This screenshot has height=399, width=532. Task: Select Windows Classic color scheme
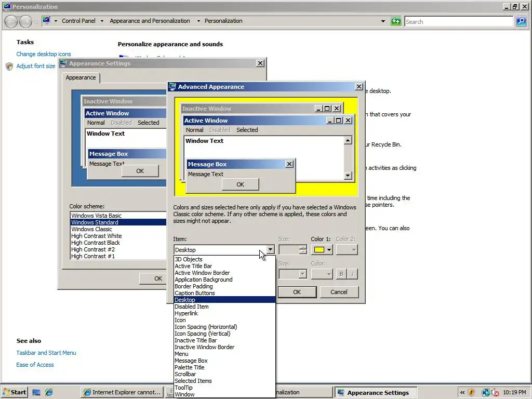tap(118, 229)
